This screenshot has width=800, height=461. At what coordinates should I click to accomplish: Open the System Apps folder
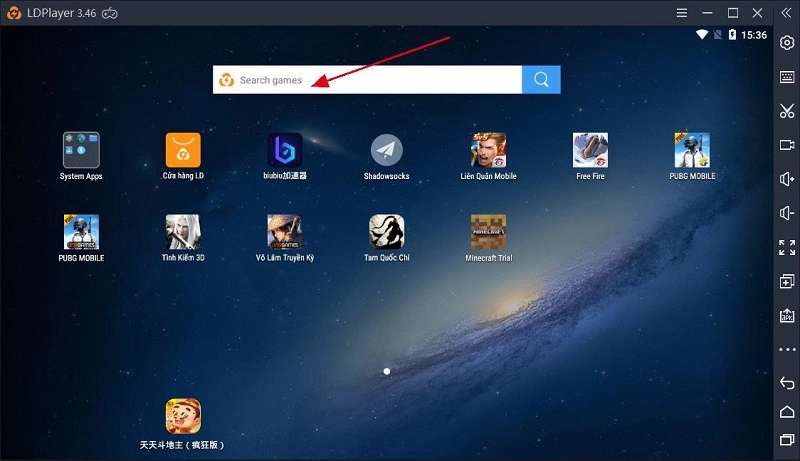[x=81, y=150]
